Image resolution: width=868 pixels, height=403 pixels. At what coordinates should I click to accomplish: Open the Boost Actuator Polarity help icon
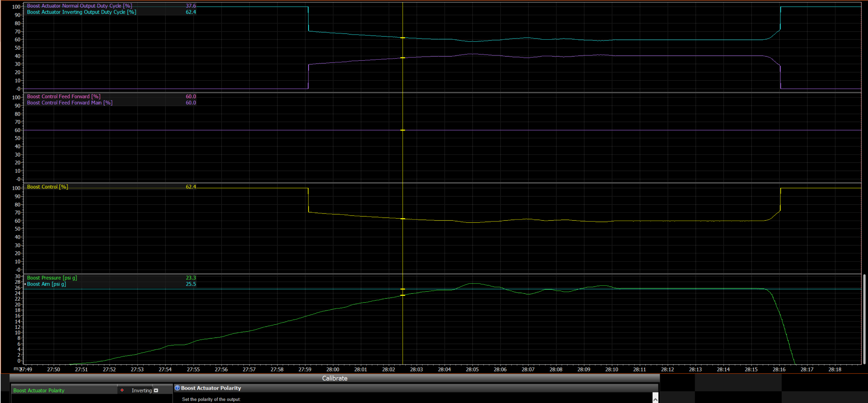pos(177,388)
